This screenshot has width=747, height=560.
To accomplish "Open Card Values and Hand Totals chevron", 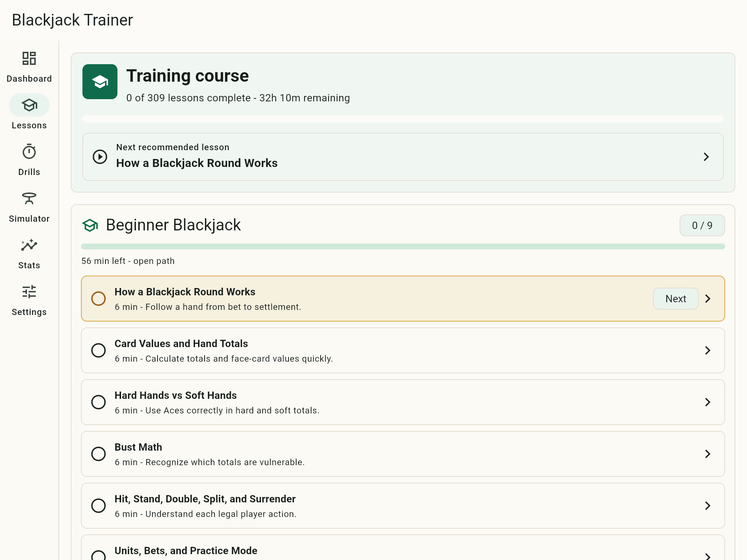I will tap(708, 350).
